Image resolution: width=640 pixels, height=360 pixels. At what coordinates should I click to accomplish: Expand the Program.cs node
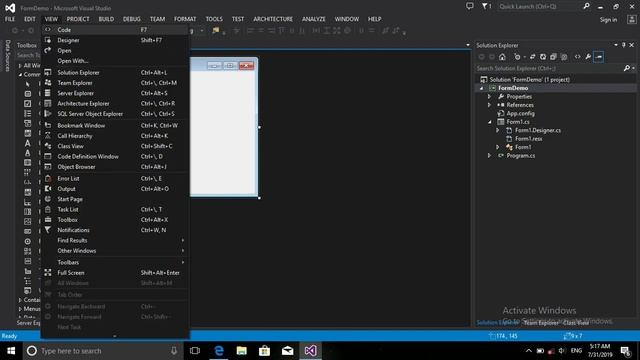(x=489, y=156)
